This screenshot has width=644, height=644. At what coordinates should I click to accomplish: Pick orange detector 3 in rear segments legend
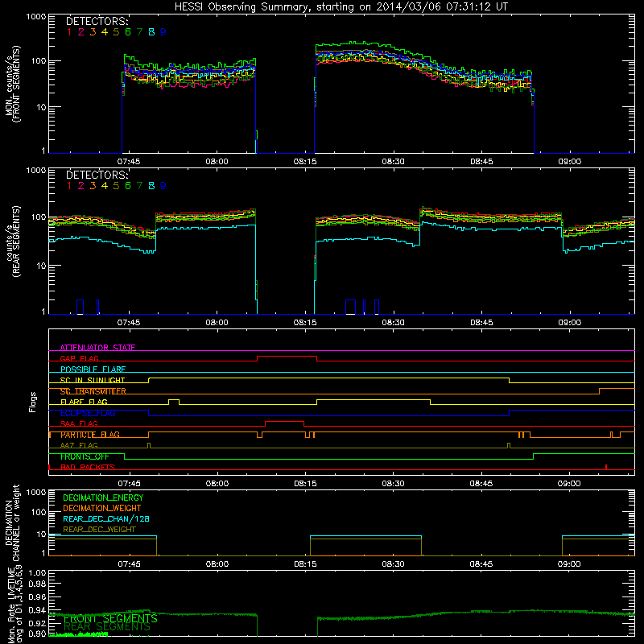(x=93, y=186)
